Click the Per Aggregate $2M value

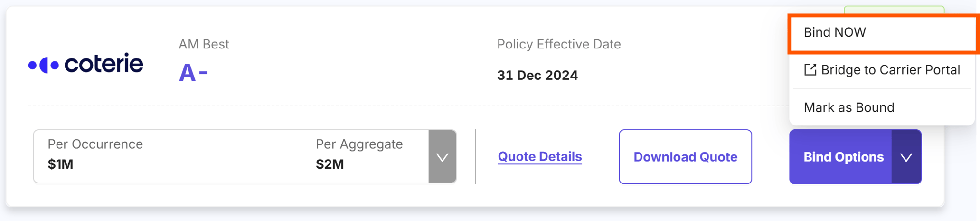click(330, 164)
